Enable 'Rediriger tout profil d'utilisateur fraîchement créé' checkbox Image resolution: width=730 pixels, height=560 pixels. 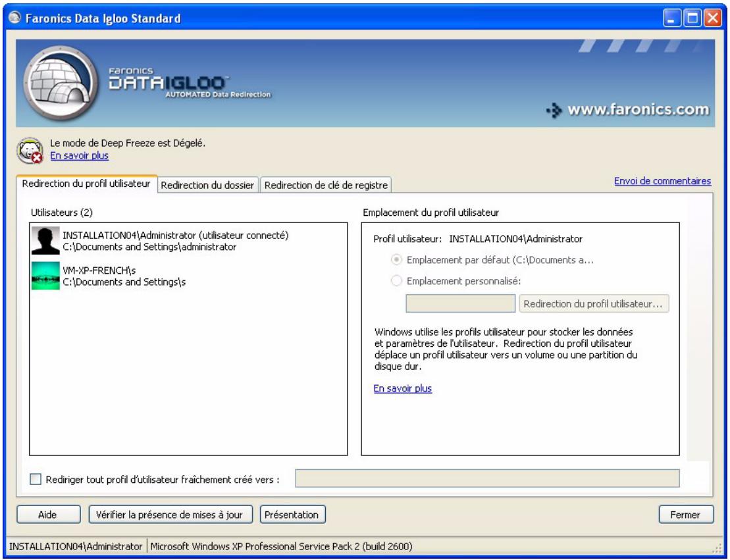click(36, 479)
